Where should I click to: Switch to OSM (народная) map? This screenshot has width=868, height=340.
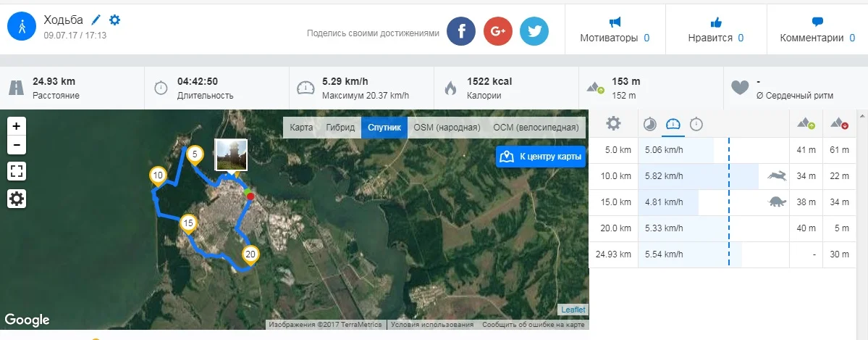pos(447,128)
